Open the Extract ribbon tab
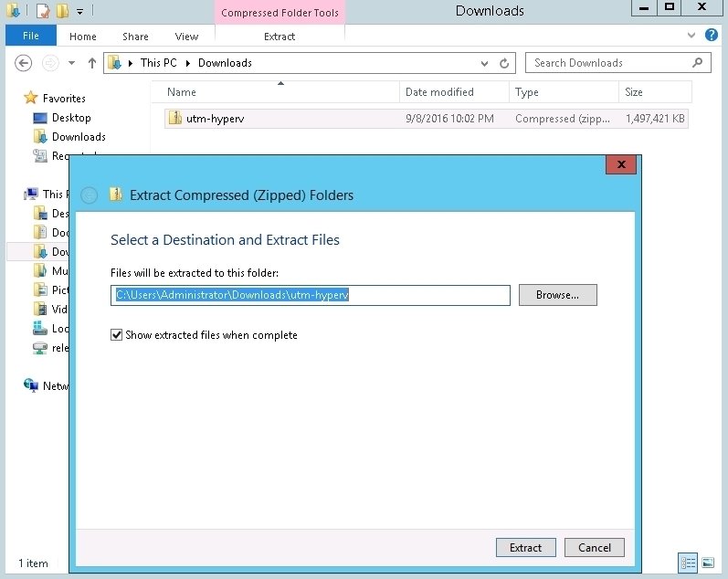The height and width of the screenshot is (579, 728). click(x=280, y=37)
